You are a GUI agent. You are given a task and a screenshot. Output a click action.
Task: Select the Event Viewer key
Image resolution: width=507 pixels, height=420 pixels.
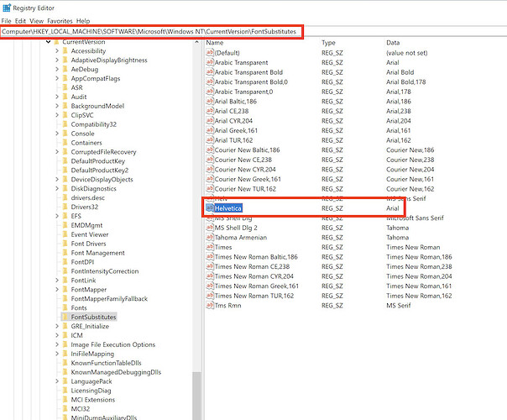(x=90, y=234)
